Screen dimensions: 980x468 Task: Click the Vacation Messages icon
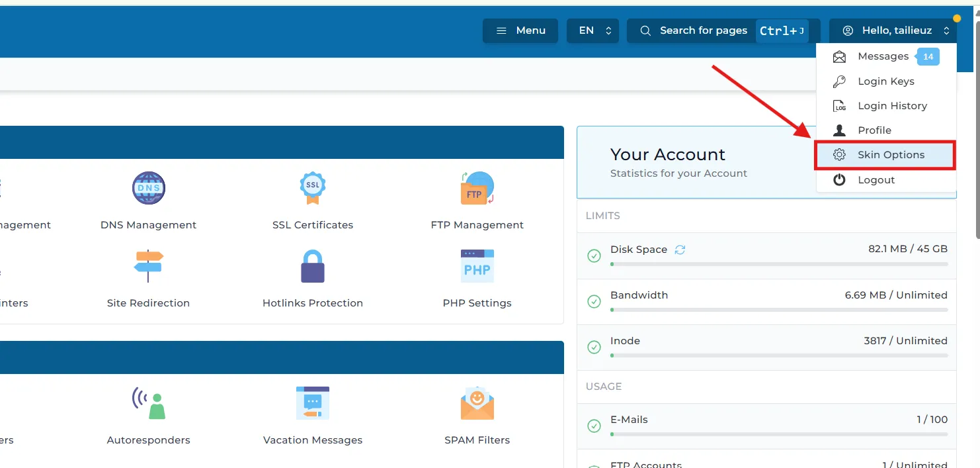[312, 403]
